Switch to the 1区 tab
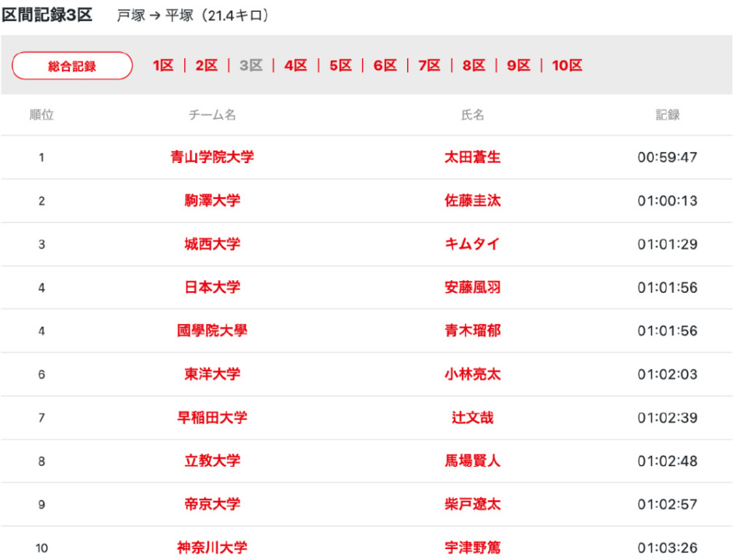This screenshot has height=560, width=746. pyautogui.click(x=163, y=66)
